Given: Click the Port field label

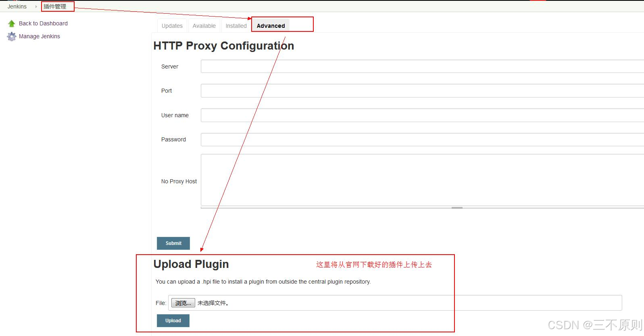Looking at the screenshot, I should 167,91.
